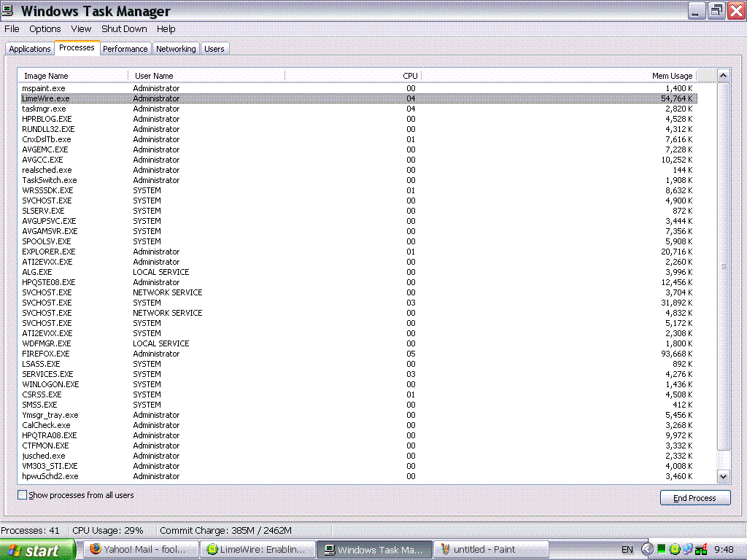Check Show processes from all users

pos(23,495)
